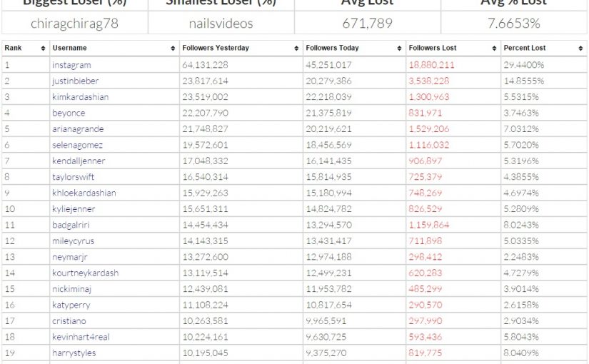Open the instagram username link

click(x=71, y=65)
